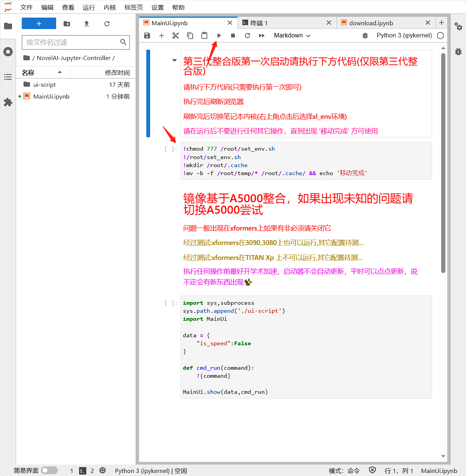This screenshot has width=466, height=476.
Task: Upload files using the upload arrow icon
Action: 87,24
